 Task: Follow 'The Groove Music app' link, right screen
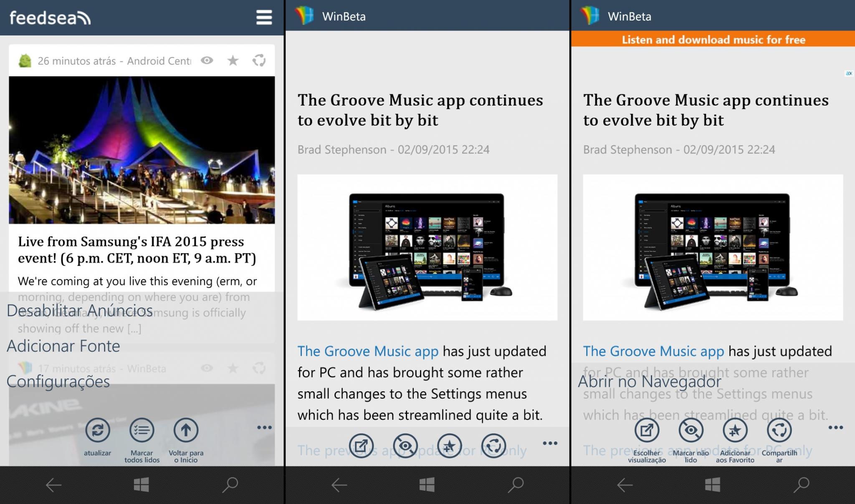point(653,351)
